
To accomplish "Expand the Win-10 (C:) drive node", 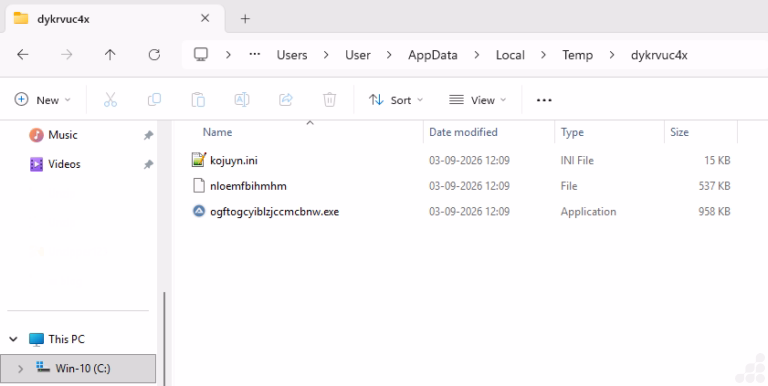I will 20,369.
